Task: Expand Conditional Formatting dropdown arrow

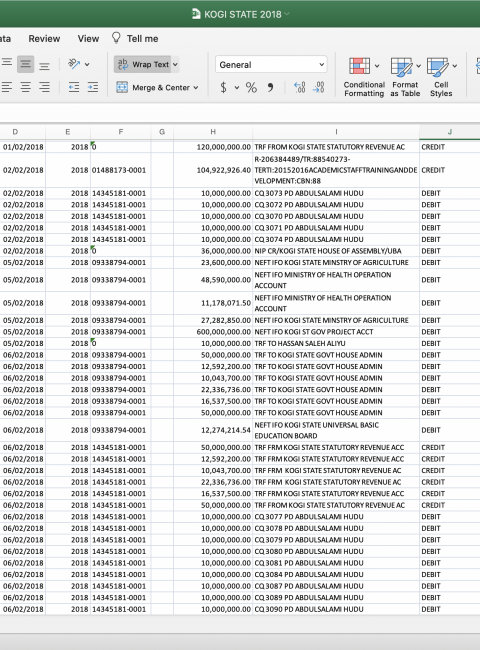Action: click(x=377, y=65)
